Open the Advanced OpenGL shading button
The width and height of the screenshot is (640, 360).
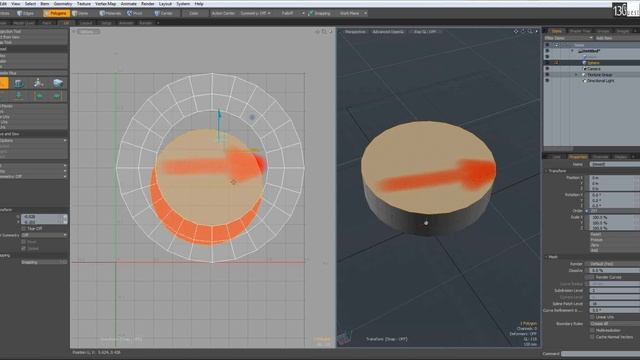(x=388, y=32)
